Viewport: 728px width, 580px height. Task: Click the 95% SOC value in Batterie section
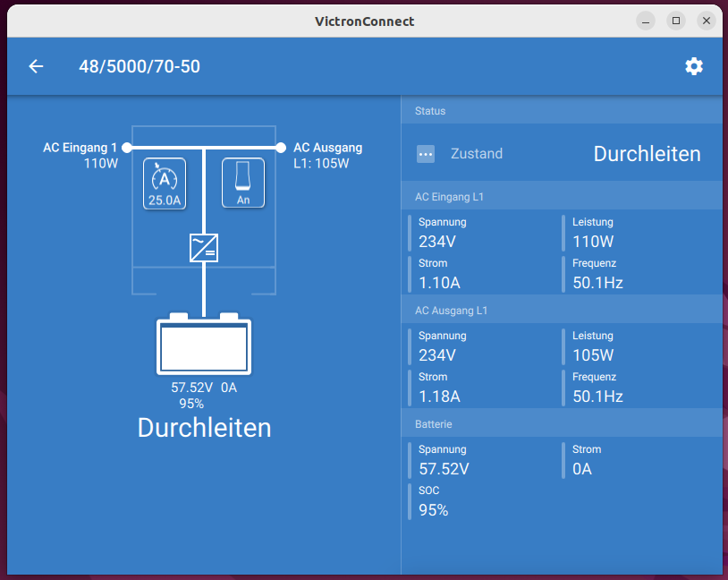click(433, 510)
